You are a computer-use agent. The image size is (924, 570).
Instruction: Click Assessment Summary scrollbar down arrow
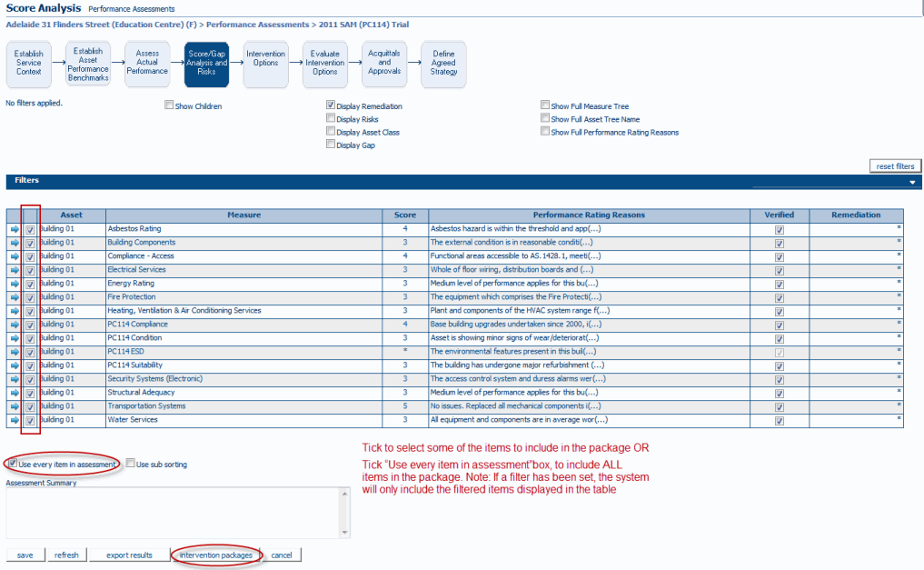(344, 533)
